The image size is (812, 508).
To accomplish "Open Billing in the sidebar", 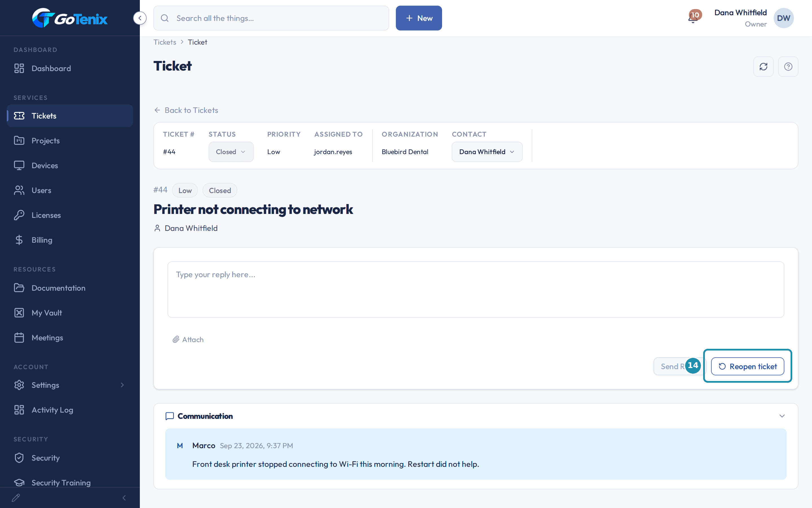I will pyautogui.click(x=70, y=240).
